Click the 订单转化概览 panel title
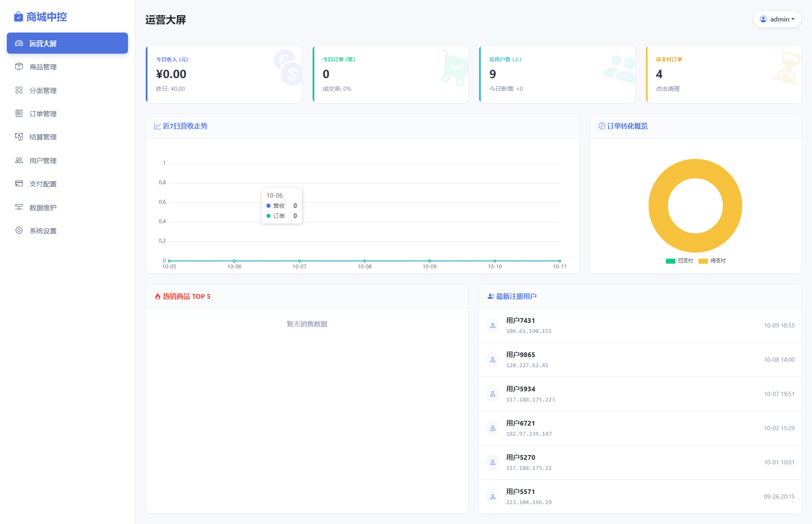 coord(627,126)
